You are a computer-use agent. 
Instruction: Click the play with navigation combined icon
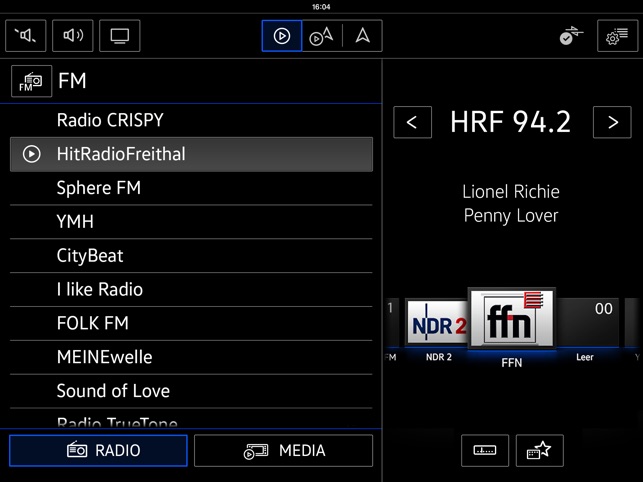(321, 36)
